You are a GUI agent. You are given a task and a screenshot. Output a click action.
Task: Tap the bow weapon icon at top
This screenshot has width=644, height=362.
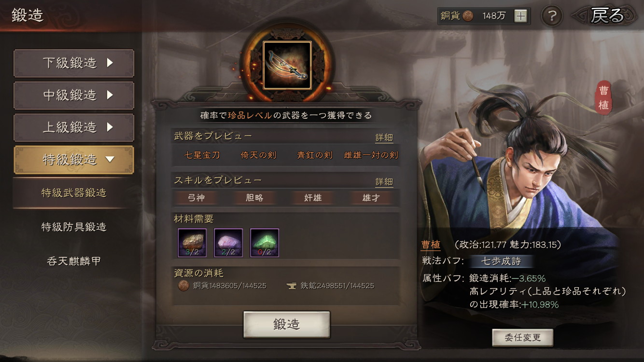(287, 65)
